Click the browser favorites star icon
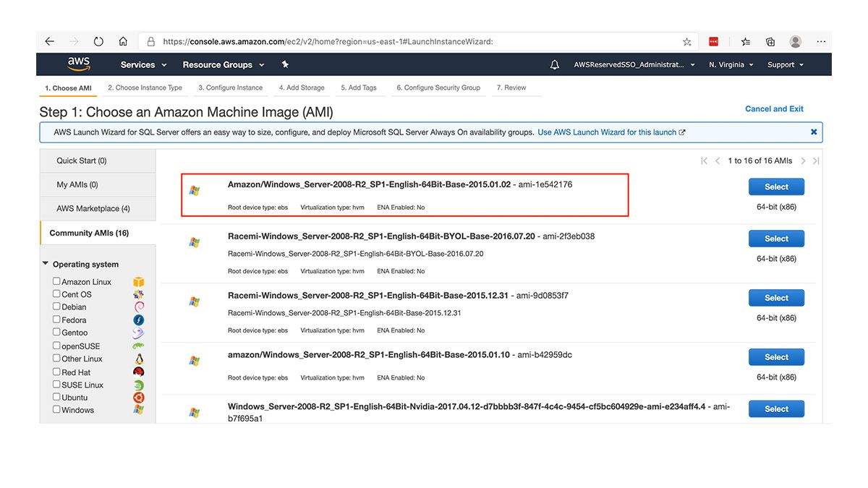 686,42
